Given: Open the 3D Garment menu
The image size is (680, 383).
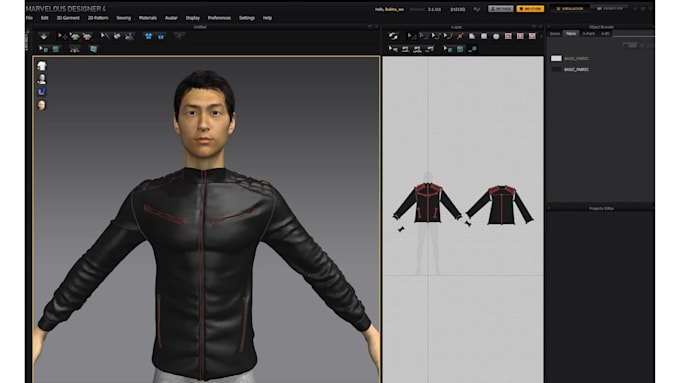Looking at the screenshot, I should click(x=68, y=18).
